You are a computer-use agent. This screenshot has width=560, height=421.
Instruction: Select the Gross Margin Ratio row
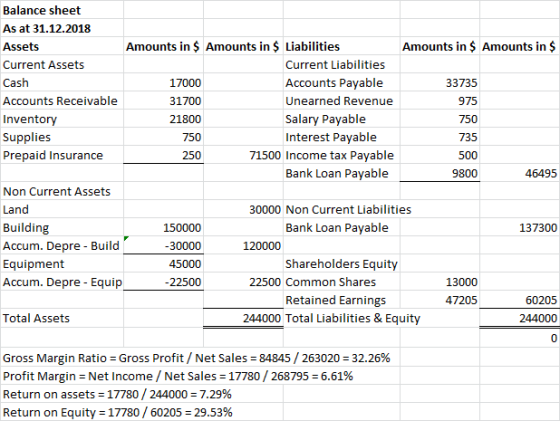tap(196, 358)
